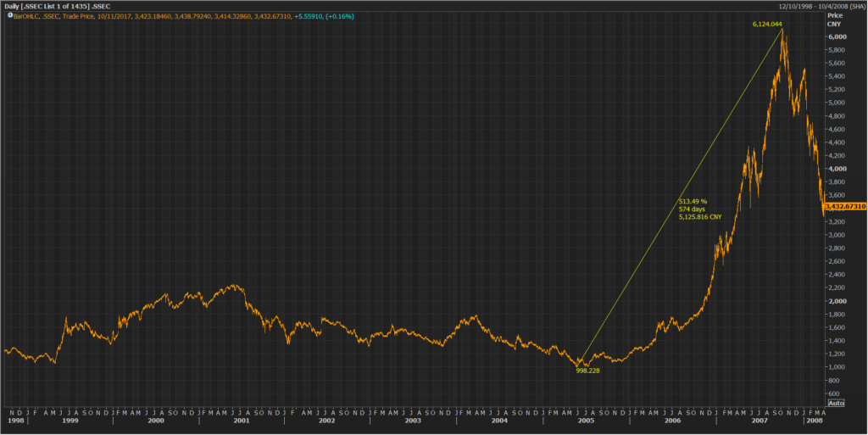Click the 1999 year label on time axis
This screenshot has height=435, width=868.
70,421
